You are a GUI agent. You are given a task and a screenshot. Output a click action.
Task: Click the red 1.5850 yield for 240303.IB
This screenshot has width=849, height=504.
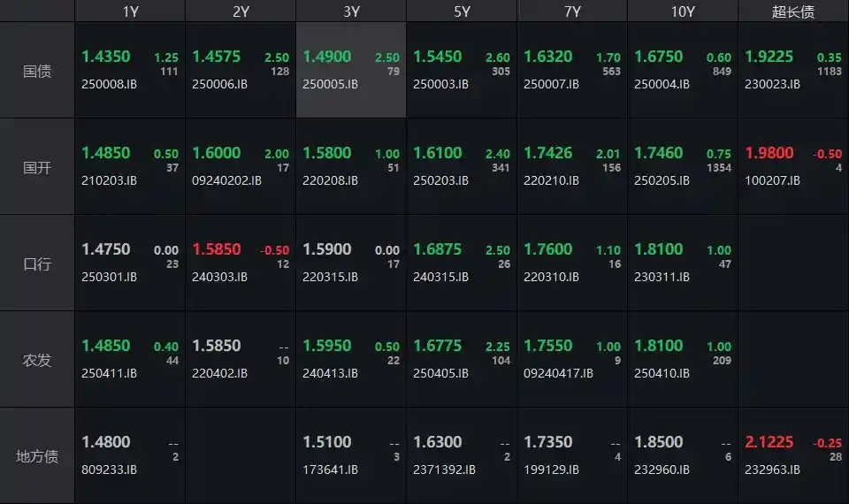(x=217, y=249)
